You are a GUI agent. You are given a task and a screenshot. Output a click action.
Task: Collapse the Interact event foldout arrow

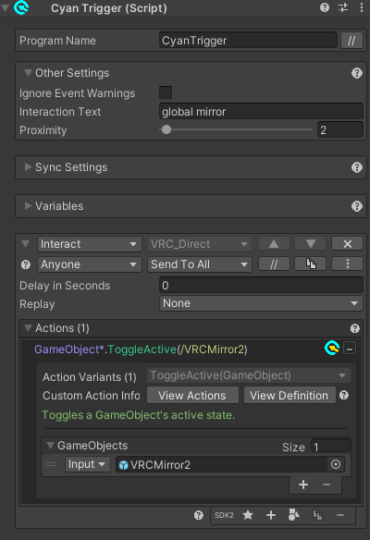[x=25, y=243]
